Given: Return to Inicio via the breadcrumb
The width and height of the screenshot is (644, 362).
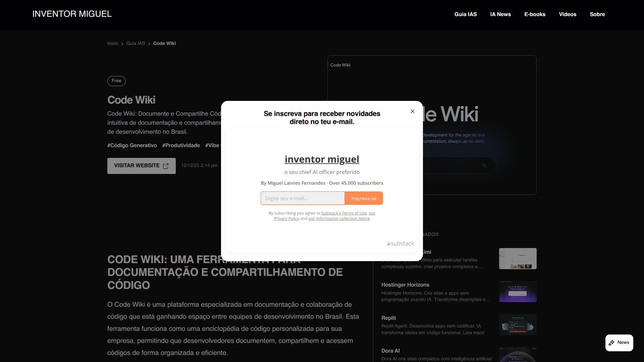Looking at the screenshot, I should tap(112, 43).
